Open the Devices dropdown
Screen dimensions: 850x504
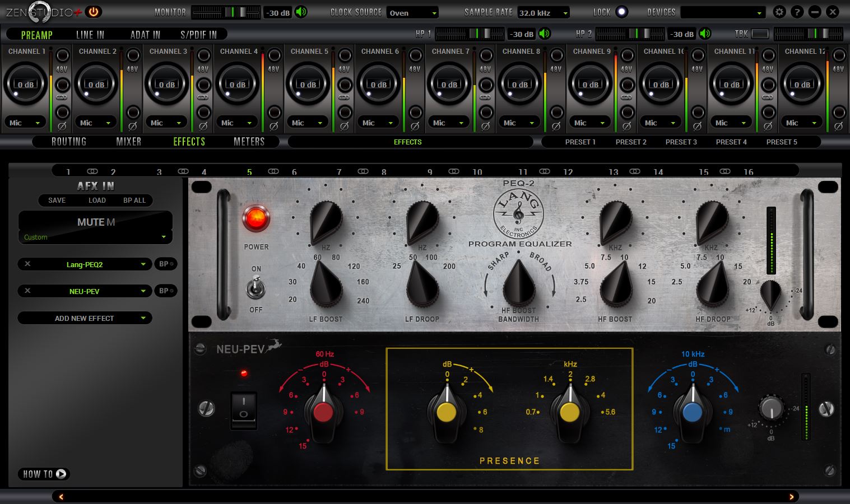723,12
